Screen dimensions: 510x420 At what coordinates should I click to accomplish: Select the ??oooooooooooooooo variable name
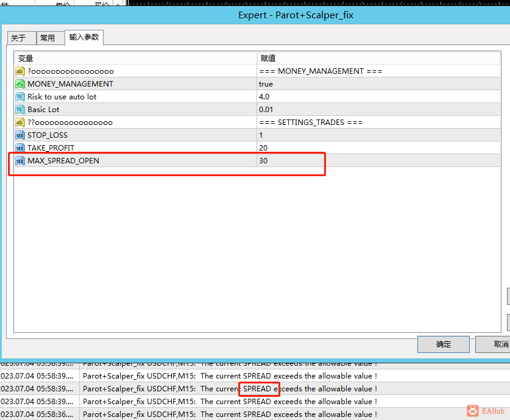coord(70,123)
